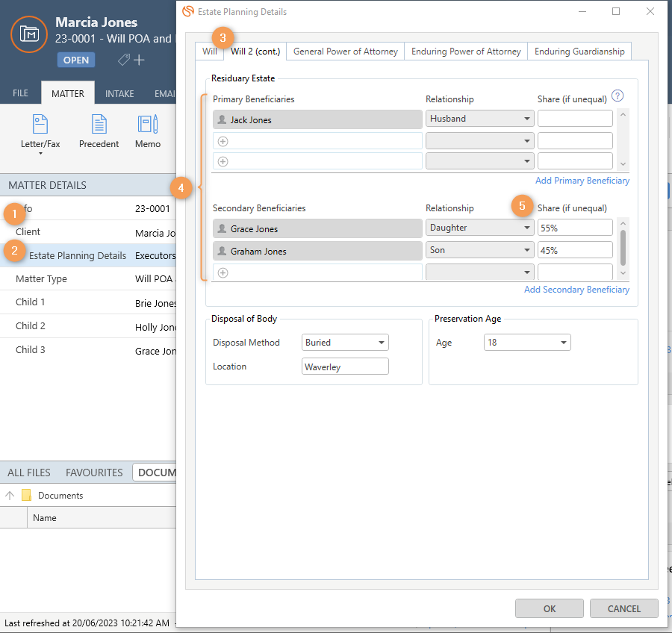Add person in third primary beneficiary row
The width and height of the screenshot is (672, 633).
pos(223,161)
